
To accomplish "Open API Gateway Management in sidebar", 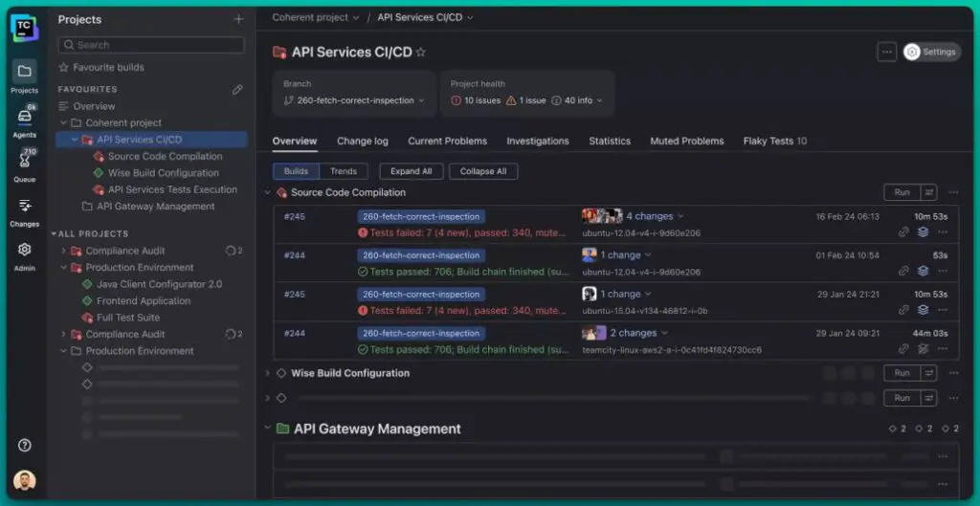I will click(148, 207).
